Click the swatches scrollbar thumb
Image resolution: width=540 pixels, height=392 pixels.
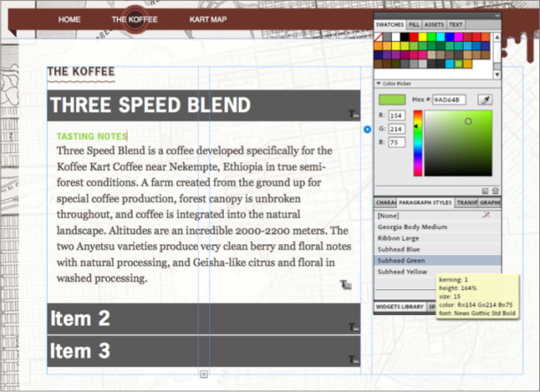(x=497, y=66)
